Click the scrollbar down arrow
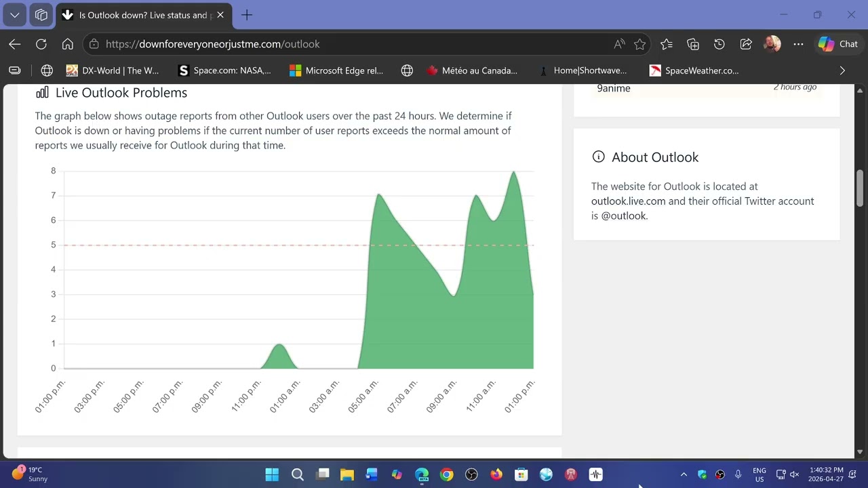This screenshot has width=868, height=488. click(x=861, y=452)
